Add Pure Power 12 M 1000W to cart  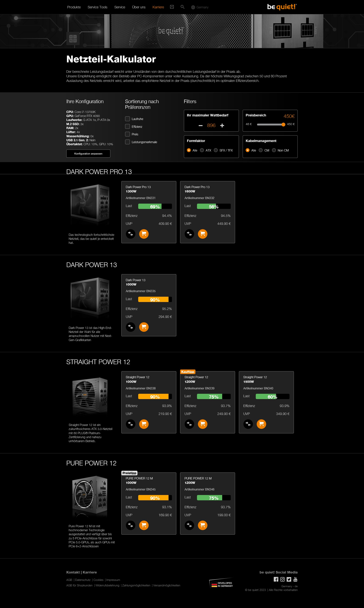[x=144, y=525]
